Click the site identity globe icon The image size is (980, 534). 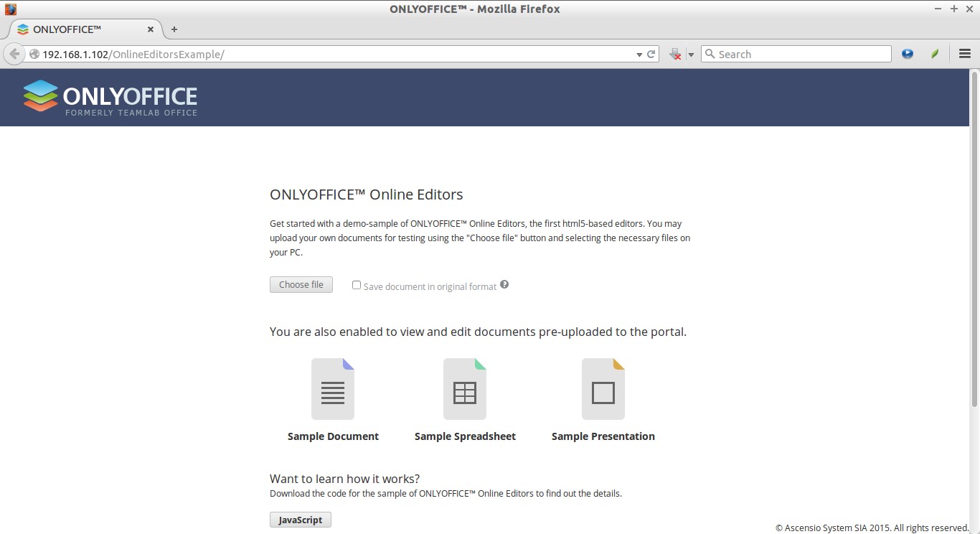coord(34,54)
